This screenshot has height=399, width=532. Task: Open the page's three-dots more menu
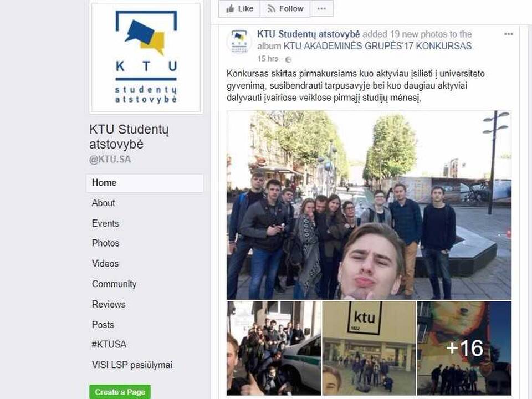coord(321,8)
